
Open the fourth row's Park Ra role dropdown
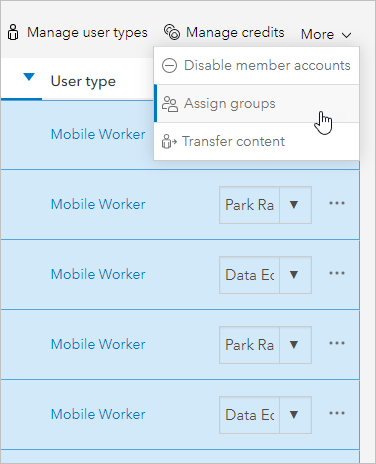(265, 345)
